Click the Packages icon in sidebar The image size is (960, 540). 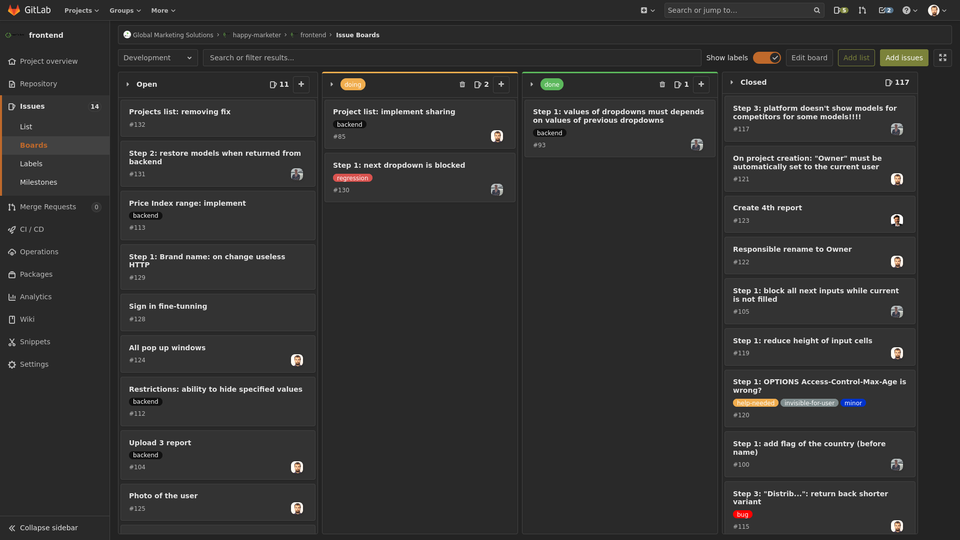pos(12,274)
